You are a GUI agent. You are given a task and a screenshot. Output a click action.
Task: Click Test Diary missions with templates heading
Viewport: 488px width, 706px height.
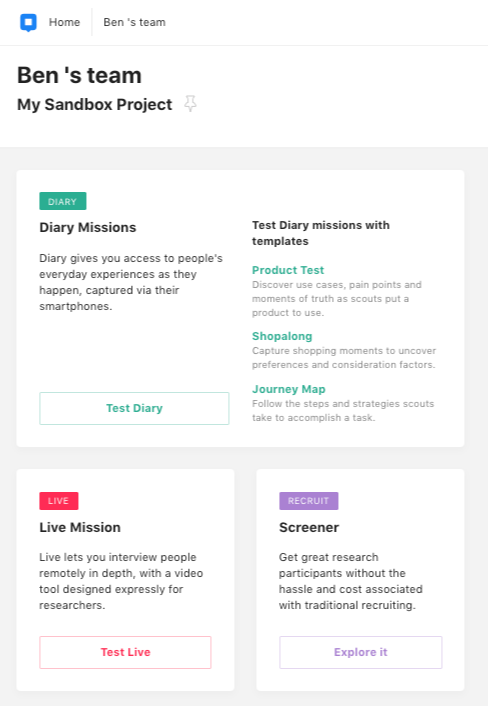321,233
